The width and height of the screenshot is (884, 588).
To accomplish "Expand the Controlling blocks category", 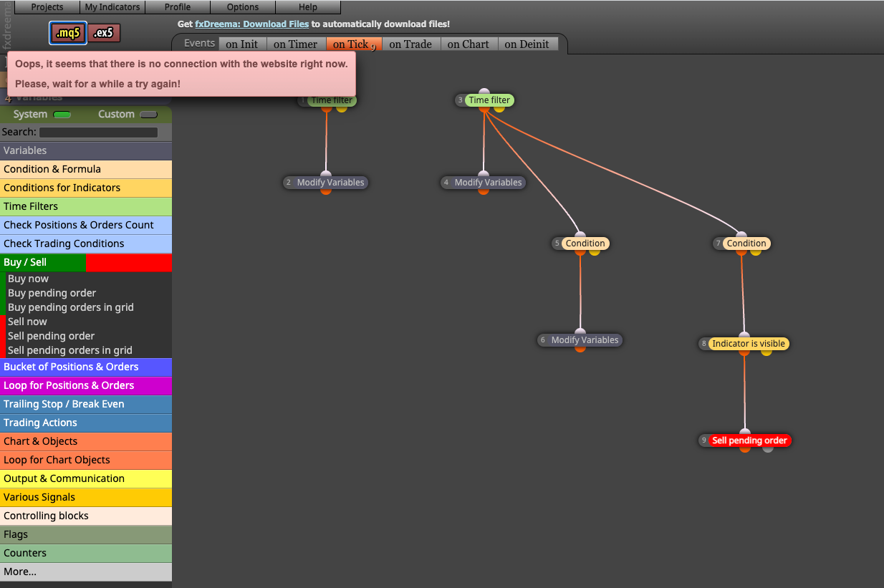I will (86, 516).
